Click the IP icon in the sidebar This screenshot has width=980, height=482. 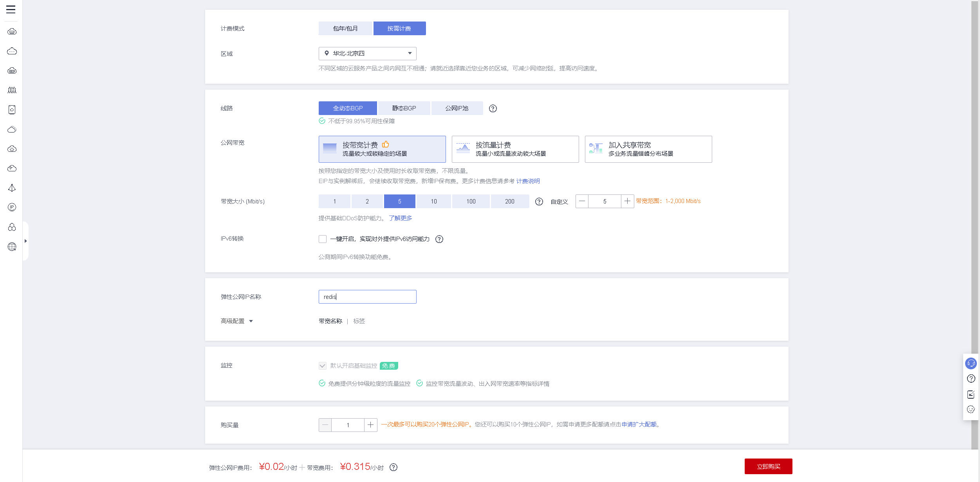click(x=12, y=207)
